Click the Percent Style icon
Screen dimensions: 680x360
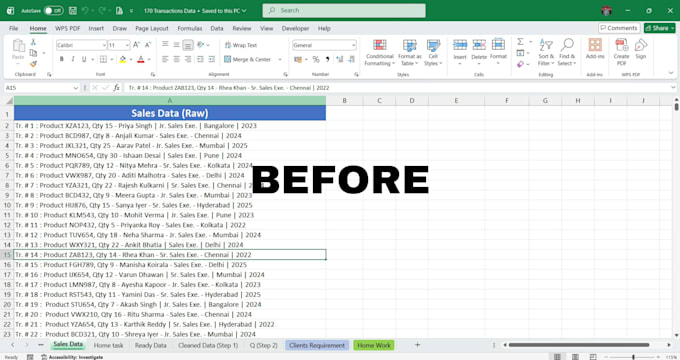click(x=316, y=59)
